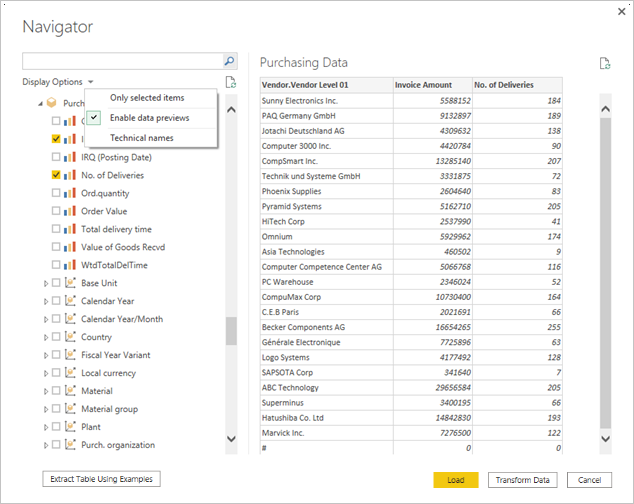Check the Ord.quantity checkbox
634x504 pixels.
click(x=56, y=193)
